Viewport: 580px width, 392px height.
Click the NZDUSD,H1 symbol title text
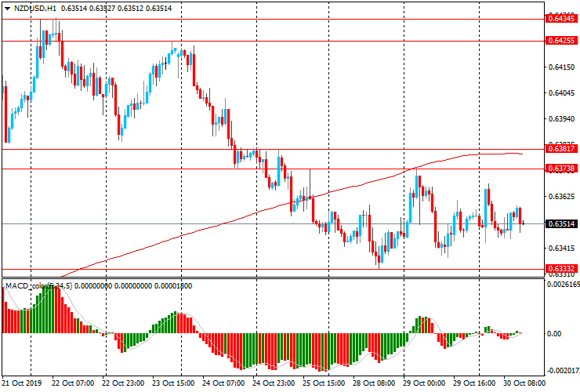[x=34, y=9]
